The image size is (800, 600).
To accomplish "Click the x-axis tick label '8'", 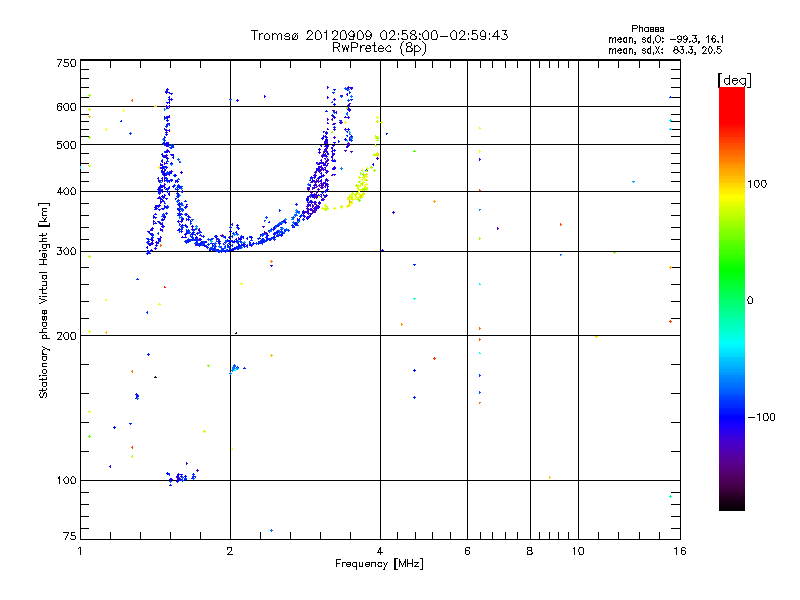I will point(530,551).
